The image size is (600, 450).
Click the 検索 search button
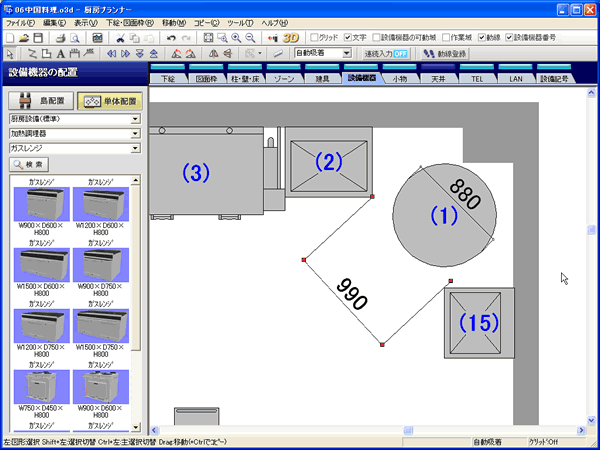(31, 163)
